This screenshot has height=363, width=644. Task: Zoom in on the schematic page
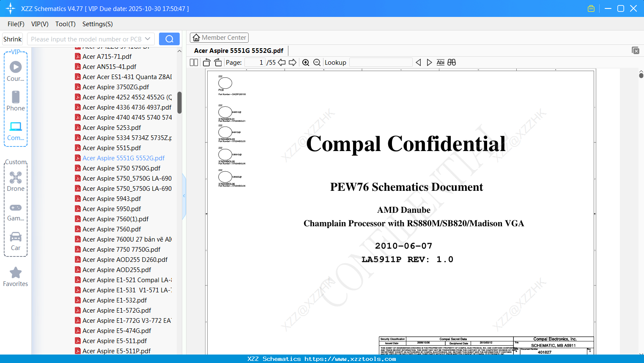(306, 63)
